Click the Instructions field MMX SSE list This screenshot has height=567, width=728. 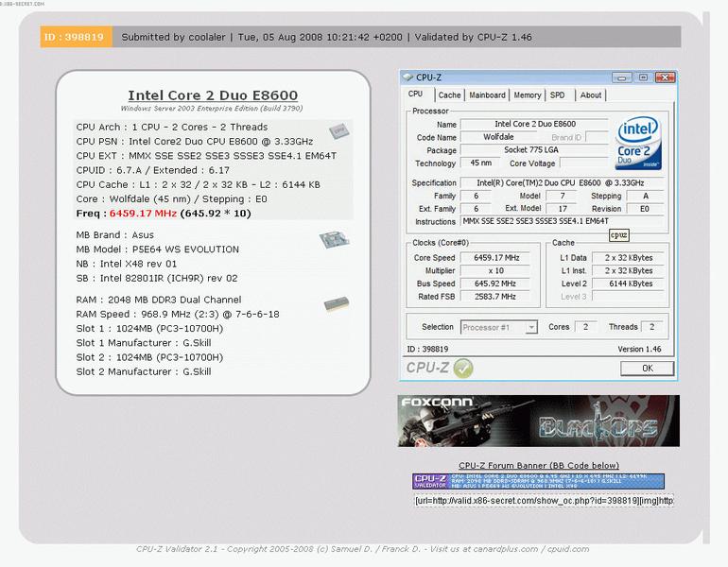pos(563,222)
